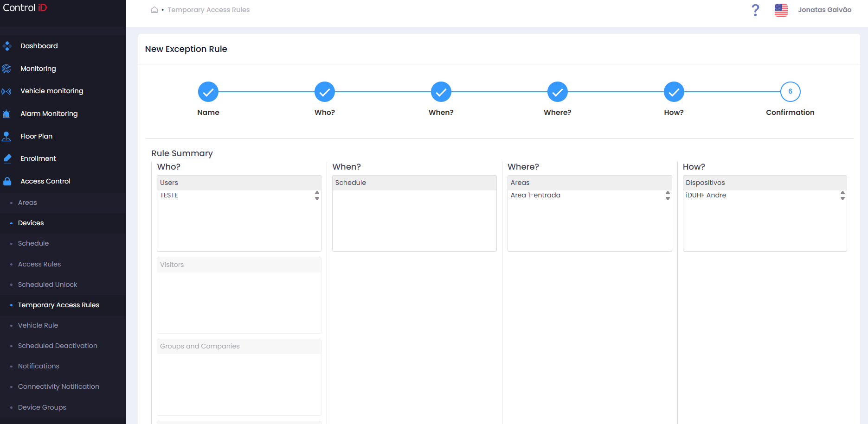The height and width of the screenshot is (424, 868).
Task: Click the Users list stepper arrows
Action: pyautogui.click(x=317, y=196)
